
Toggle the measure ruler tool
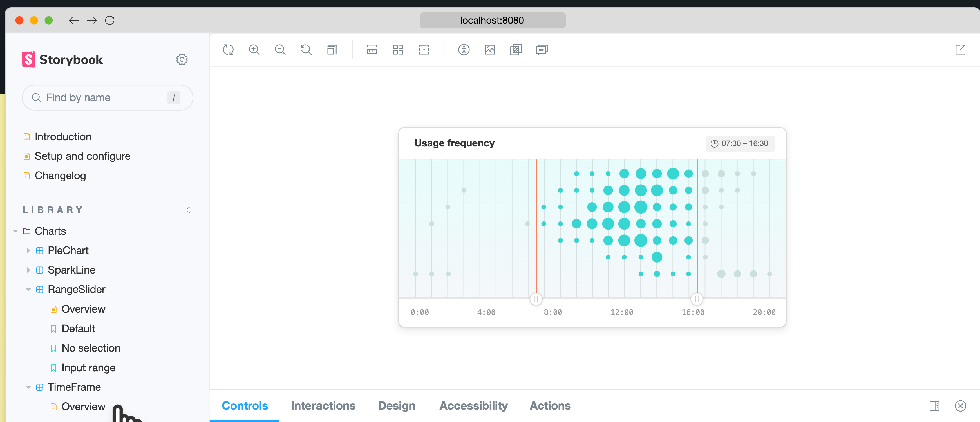(372, 50)
